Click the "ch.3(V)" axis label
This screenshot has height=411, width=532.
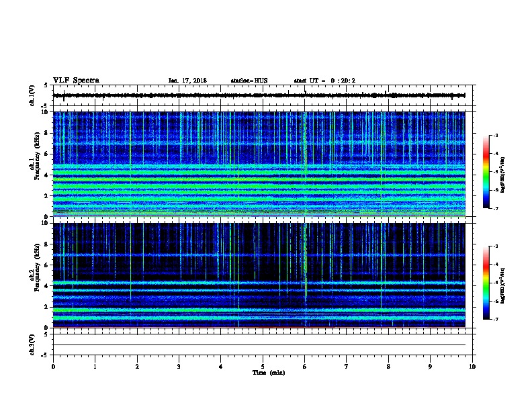(32, 345)
